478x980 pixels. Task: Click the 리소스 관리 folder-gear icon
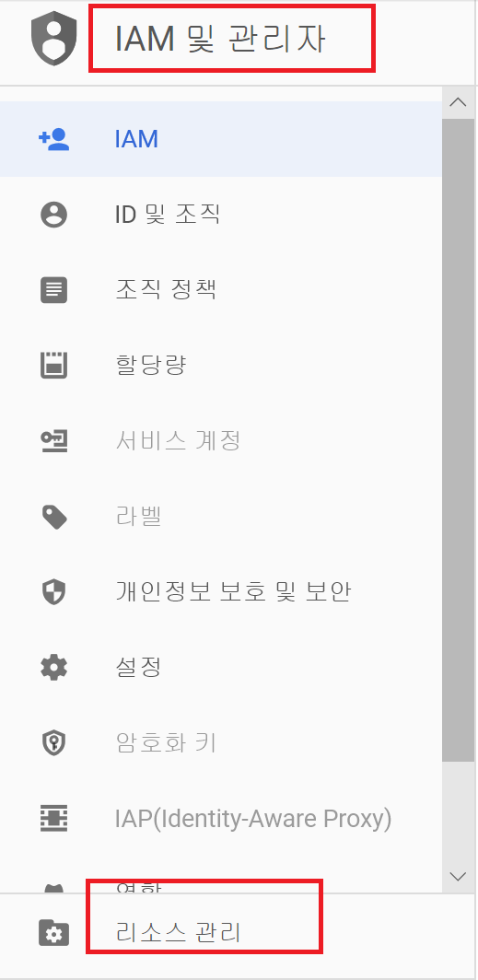pyautogui.click(x=53, y=934)
